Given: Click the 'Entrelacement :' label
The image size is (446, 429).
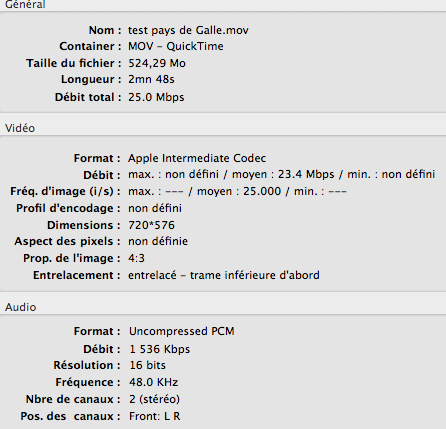Looking at the screenshot, I should (77, 275).
